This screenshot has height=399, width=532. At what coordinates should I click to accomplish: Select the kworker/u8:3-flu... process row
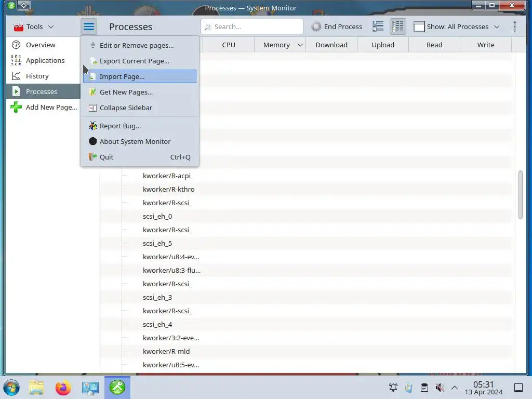[x=306, y=270]
